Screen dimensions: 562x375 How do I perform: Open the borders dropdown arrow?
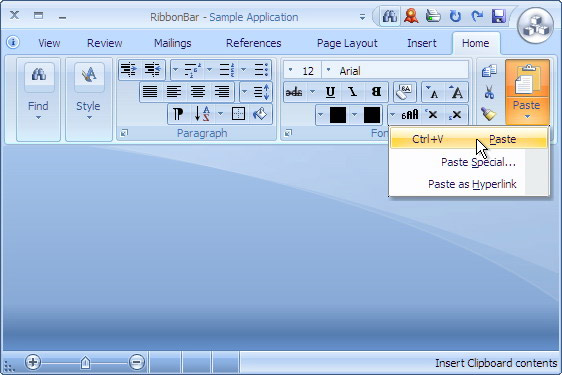220,114
